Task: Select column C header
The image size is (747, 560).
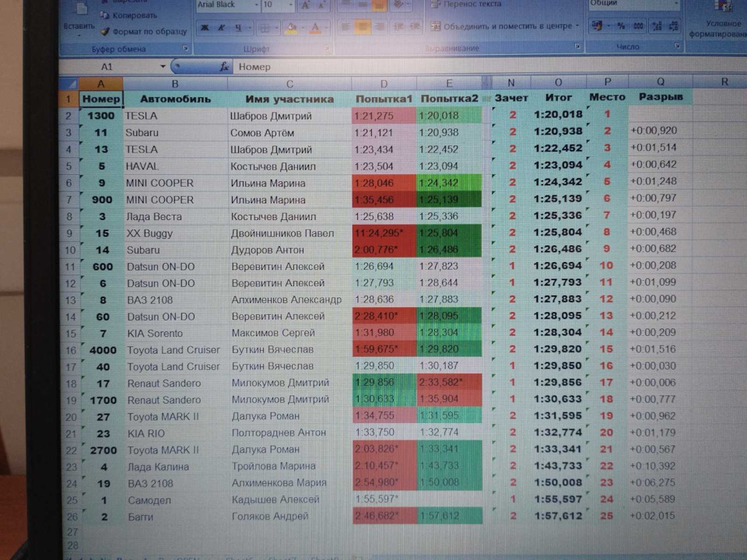Action: click(x=289, y=84)
